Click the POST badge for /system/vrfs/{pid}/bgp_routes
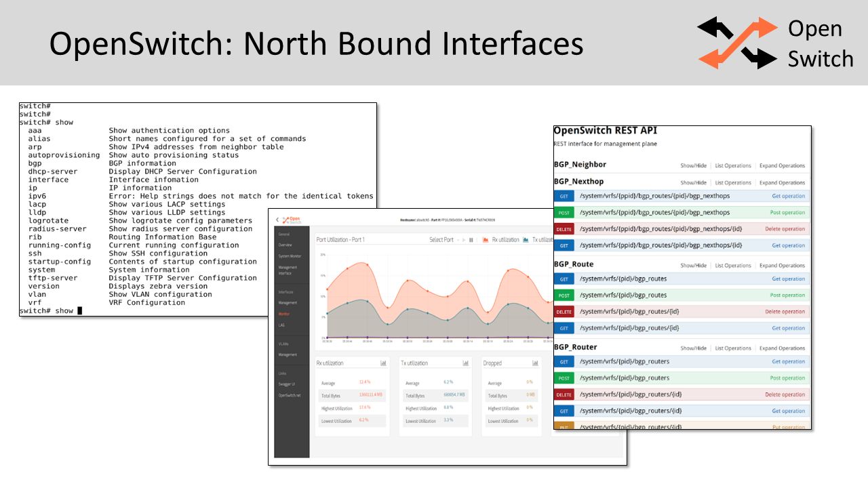 coord(564,296)
